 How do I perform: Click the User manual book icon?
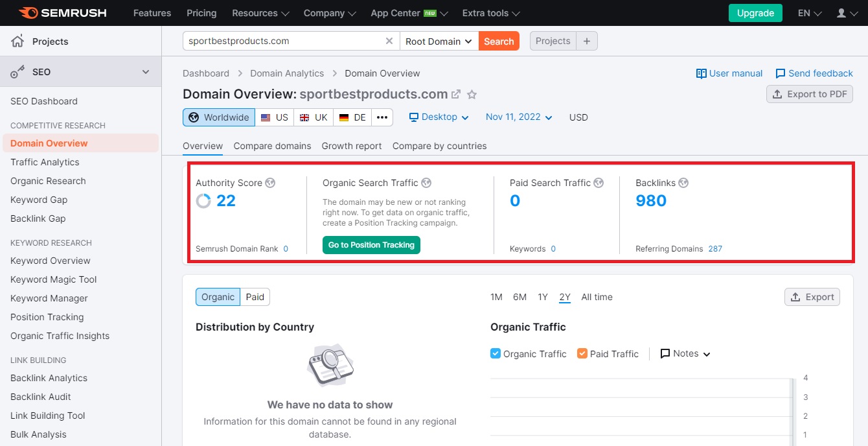click(x=701, y=73)
